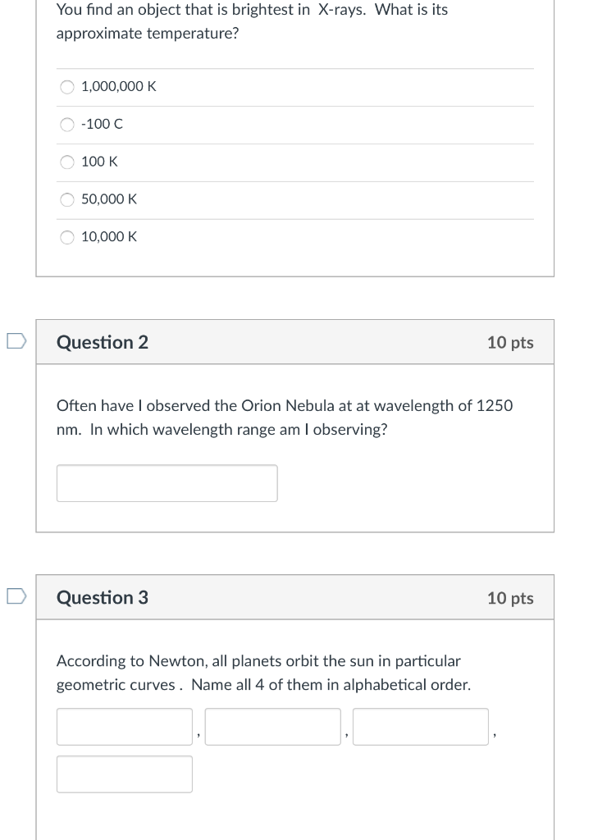Click the fourth blank in Question 3
The height and width of the screenshot is (840, 616).
[125, 774]
